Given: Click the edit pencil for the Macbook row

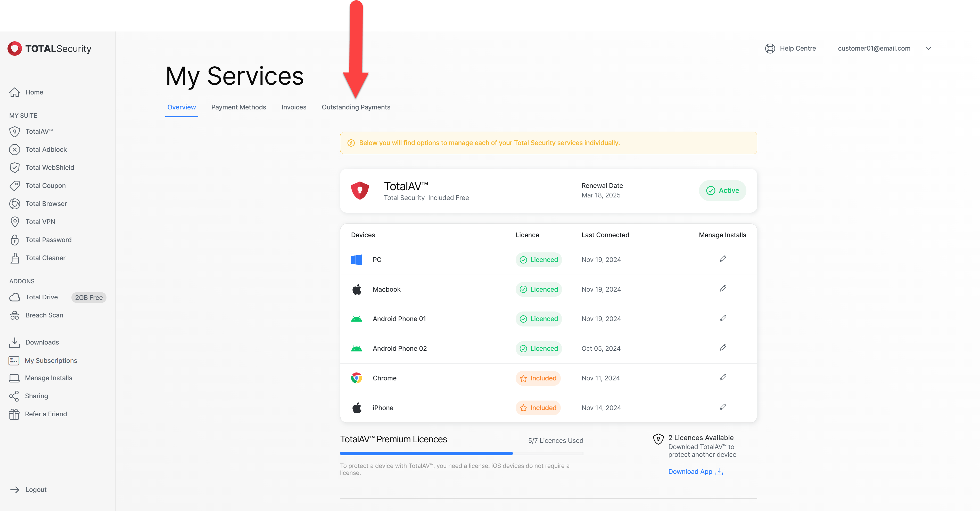Looking at the screenshot, I should pos(723,289).
